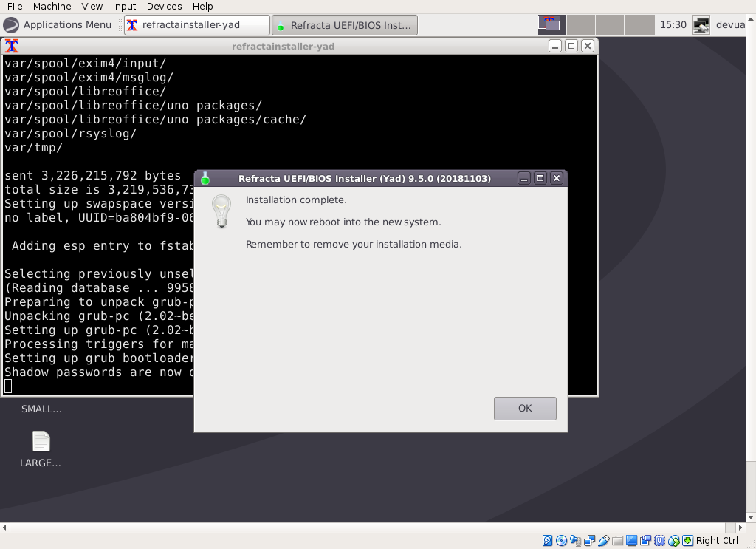Screen dimensions: 756x549
Task: Click the green flask icon in dialog title
Action: click(205, 179)
